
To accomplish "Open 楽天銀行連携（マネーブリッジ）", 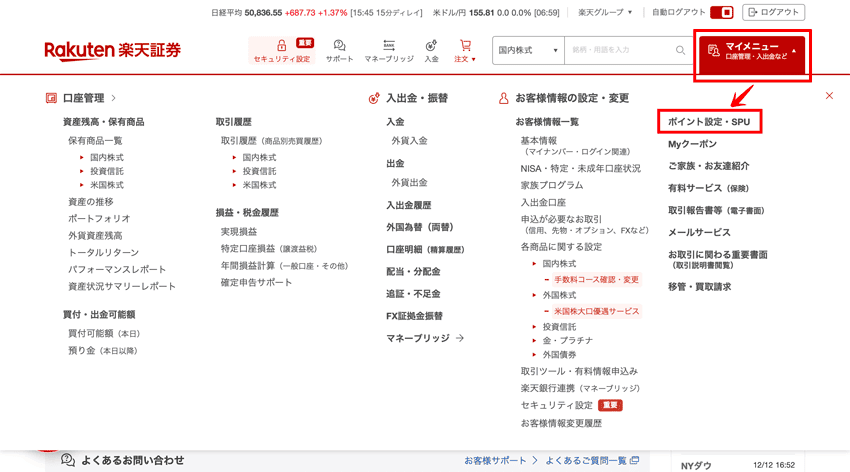I will 580,389.
